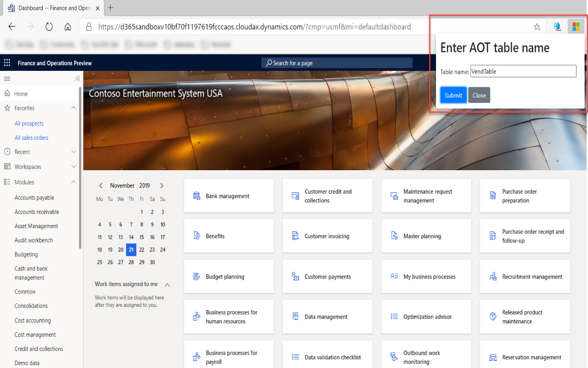
Task: Open the Office 365 app launcher grid icon
Action: [6, 63]
